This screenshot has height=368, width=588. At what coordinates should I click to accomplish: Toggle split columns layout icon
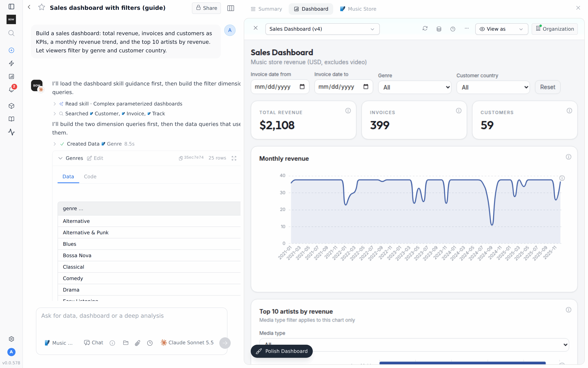[x=231, y=8]
